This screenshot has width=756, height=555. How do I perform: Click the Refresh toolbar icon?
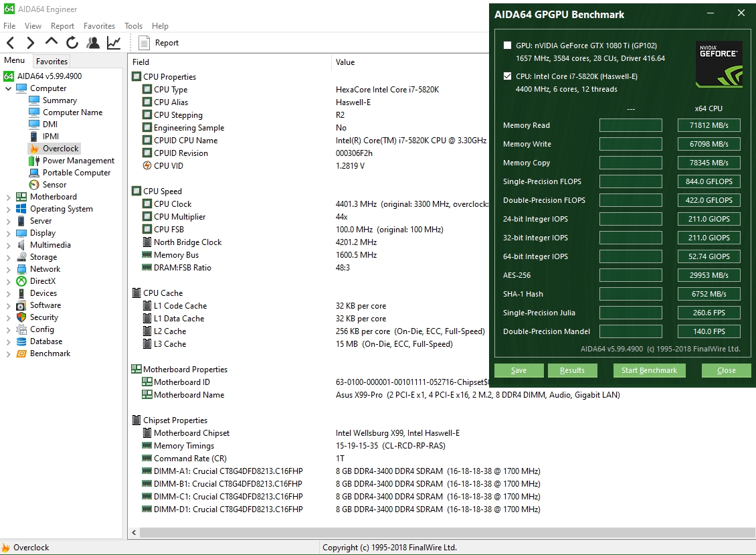[72, 43]
